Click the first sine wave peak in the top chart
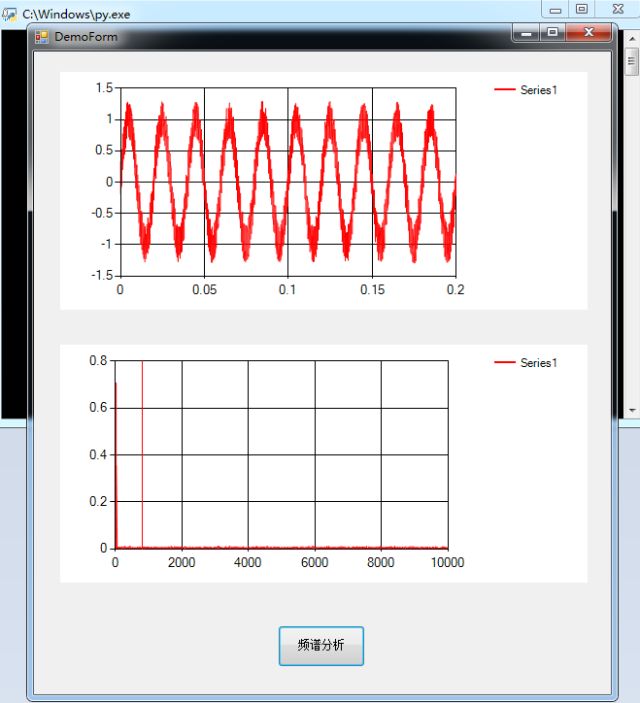640x703 pixels. click(129, 107)
